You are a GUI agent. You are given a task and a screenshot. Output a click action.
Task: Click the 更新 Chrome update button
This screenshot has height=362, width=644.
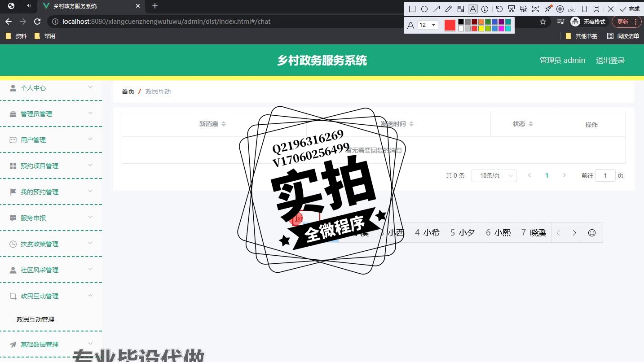pos(626,22)
